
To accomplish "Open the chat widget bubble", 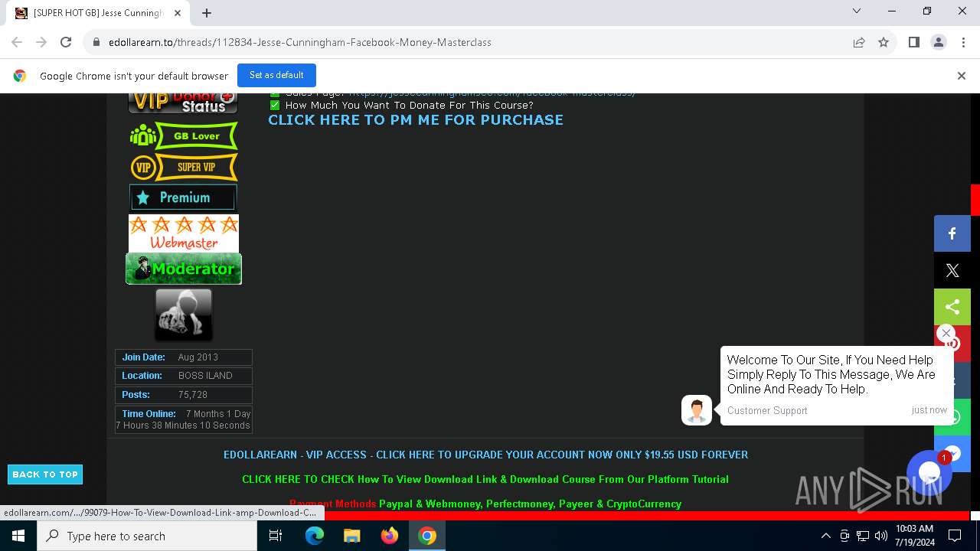I will [929, 473].
